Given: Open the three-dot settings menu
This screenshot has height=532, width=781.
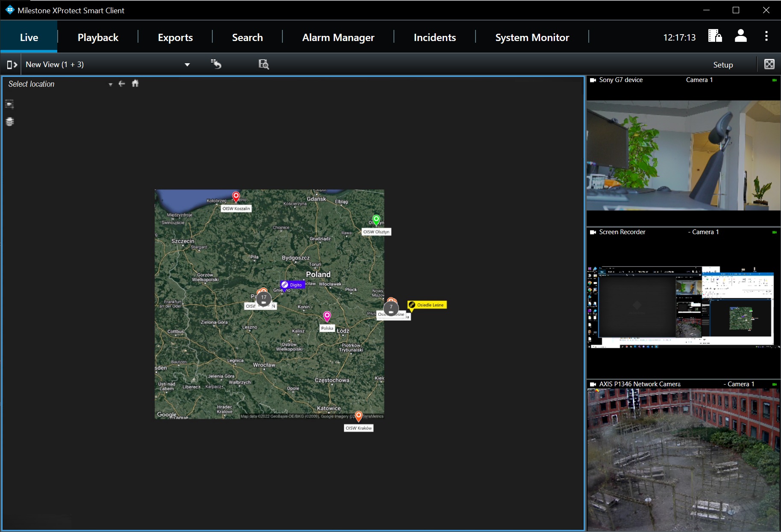Looking at the screenshot, I should [766, 36].
